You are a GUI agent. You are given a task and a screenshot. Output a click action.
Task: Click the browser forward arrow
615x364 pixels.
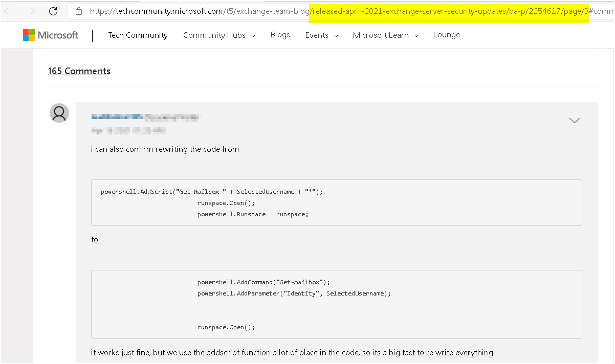tap(31, 11)
